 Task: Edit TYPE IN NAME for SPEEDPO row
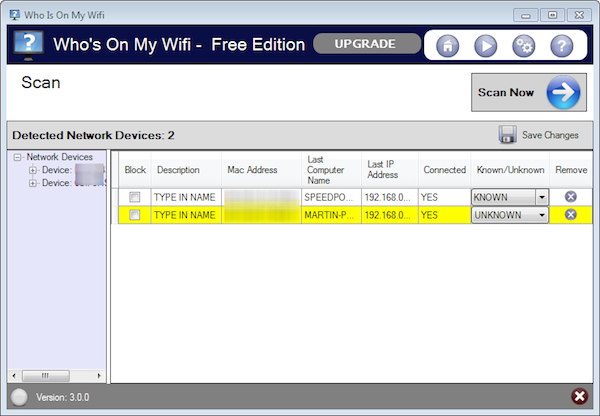click(x=185, y=197)
